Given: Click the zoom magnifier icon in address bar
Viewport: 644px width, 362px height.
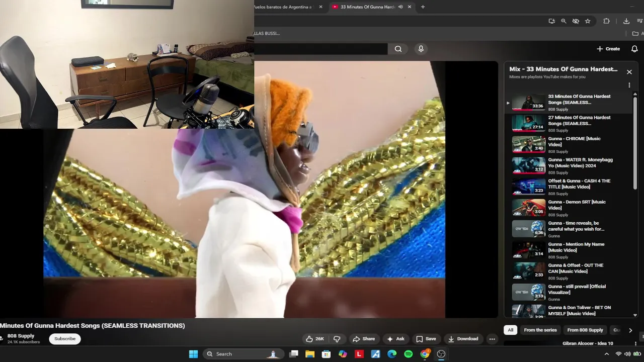Looking at the screenshot, I should pyautogui.click(x=563, y=21).
